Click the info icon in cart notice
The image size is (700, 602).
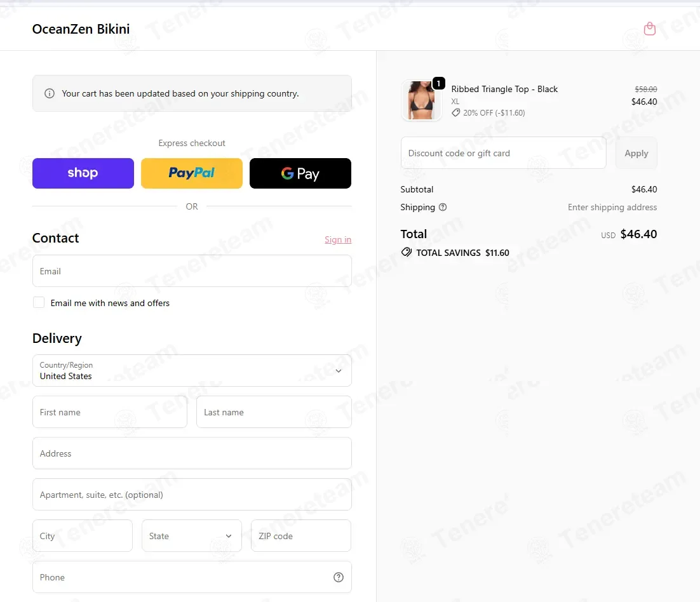coord(50,93)
